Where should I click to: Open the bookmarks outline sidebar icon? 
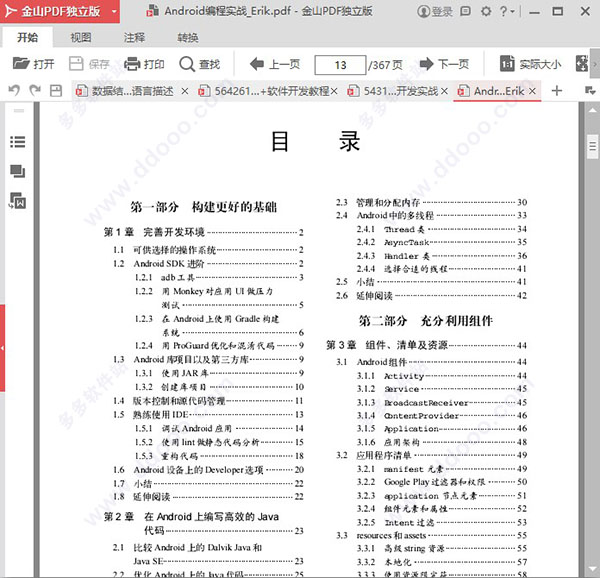(x=18, y=142)
